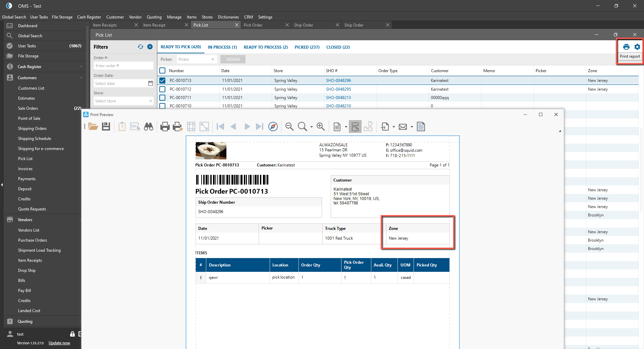Image resolution: width=644 pixels, height=349 pixels.
Task: Click the Save icon in Print Preview
Action: click(x=106, y=127)
